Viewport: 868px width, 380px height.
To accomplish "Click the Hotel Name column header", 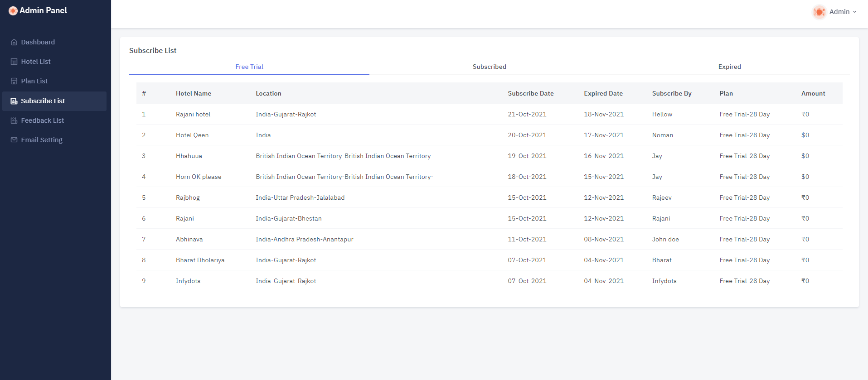I will click(x=194, y=93).
